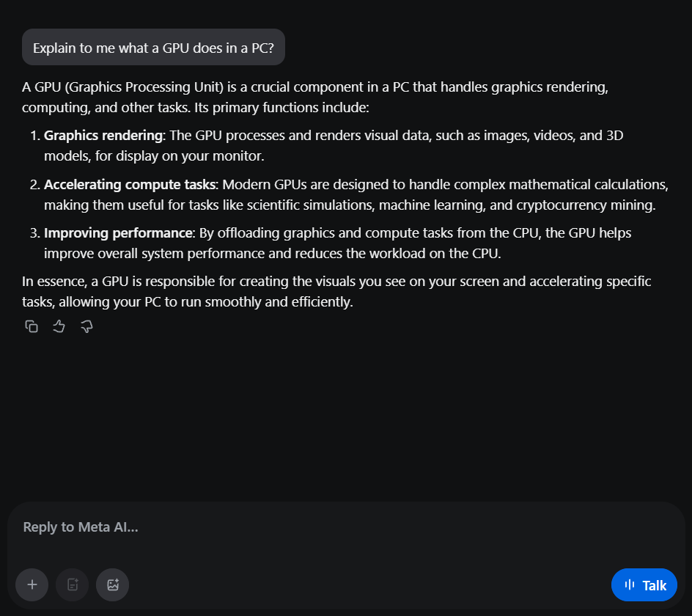
Task: Click the Improving performance heading
Action: pyautogui.click(x=117, y=233)
